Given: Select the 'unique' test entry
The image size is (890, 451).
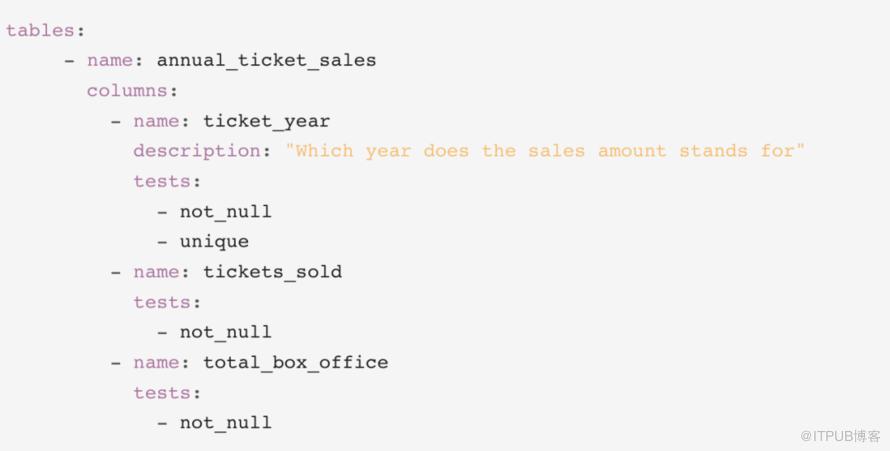Looking at the screenshot, I should pyautogui.click(x=214, y=242).
